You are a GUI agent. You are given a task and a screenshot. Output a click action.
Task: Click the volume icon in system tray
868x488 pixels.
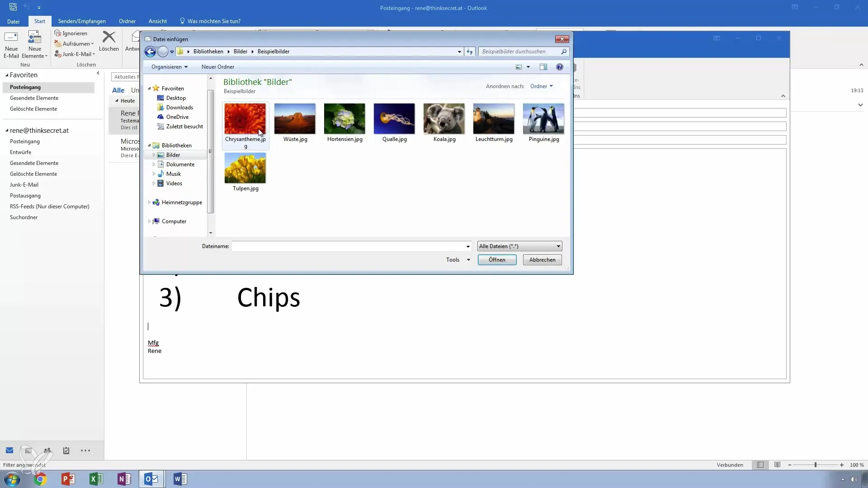coord(854,479)
